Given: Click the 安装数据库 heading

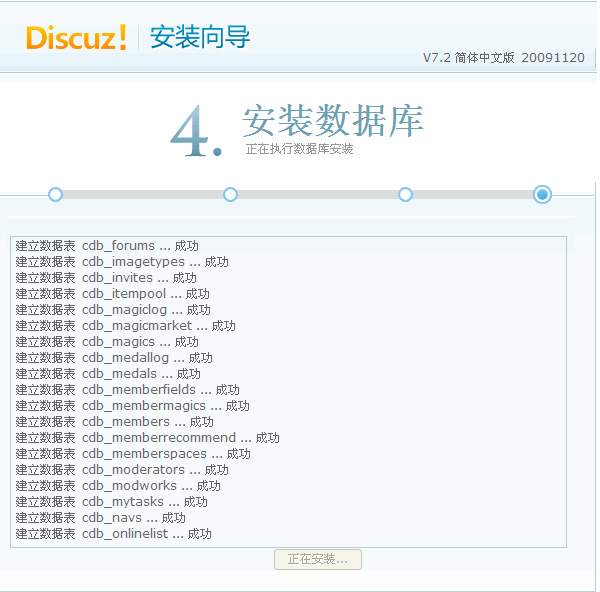Looking at the screenshot, I should [333, 121].
